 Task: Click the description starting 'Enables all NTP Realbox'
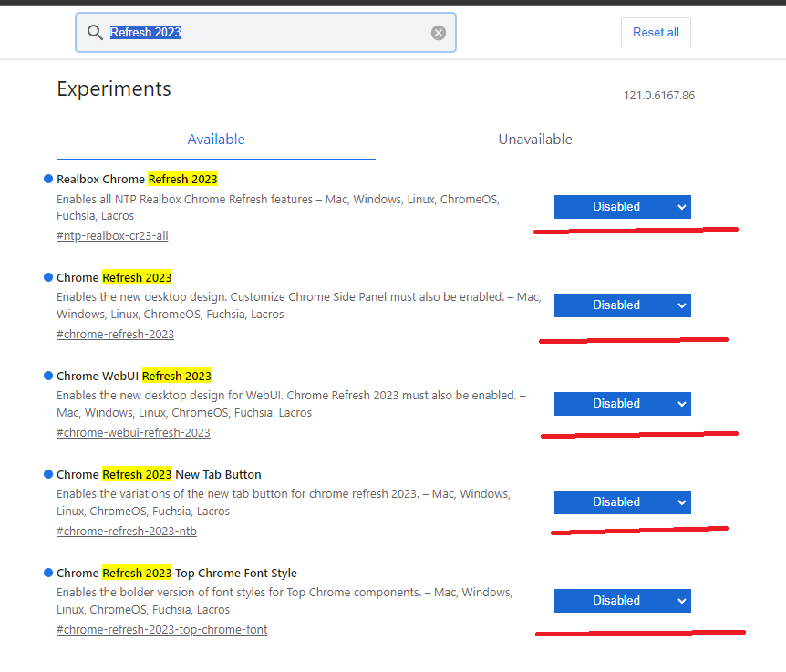coord(278,208)
